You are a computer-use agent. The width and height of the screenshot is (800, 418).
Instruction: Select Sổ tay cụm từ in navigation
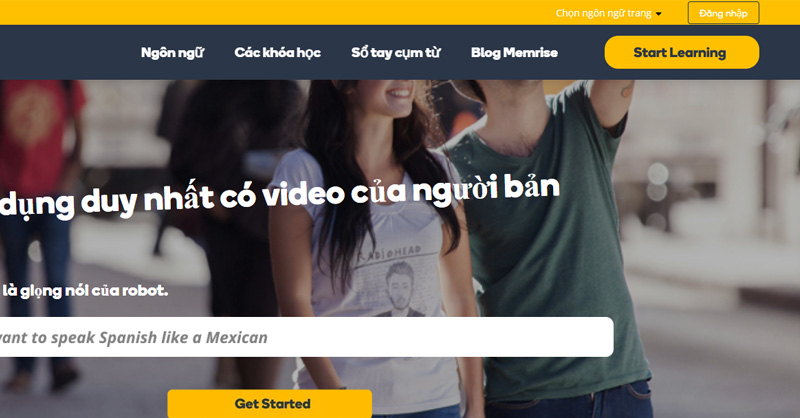click(395, 52)
